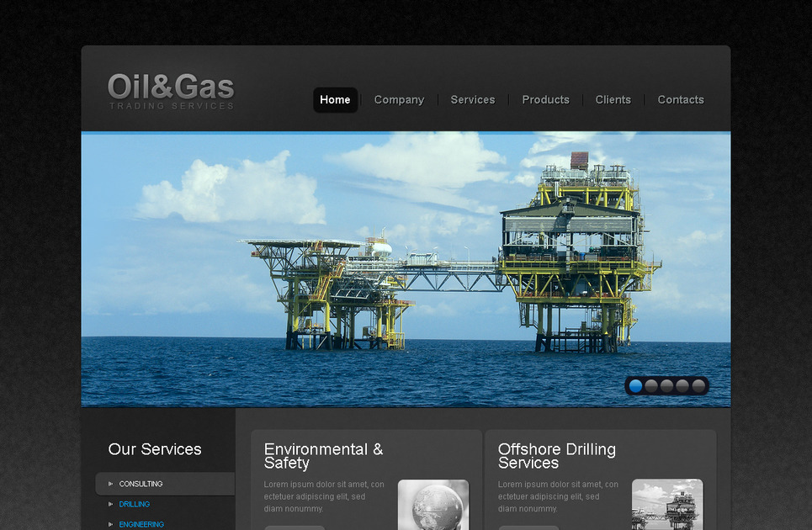Select the middle slideshow navigation dot
The height and width of the screenshot is (530, 812).
pyautogui.click(x=667, y=385)
